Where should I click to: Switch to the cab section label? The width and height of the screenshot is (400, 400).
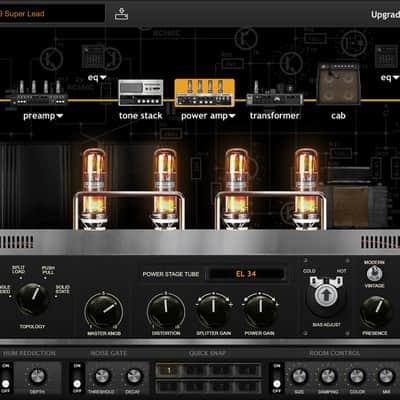click(x=338, y=116)
